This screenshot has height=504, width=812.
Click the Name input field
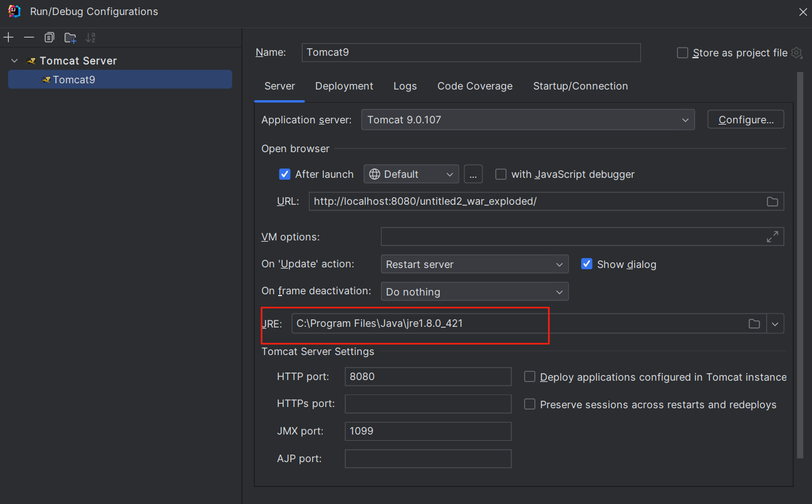471,53
